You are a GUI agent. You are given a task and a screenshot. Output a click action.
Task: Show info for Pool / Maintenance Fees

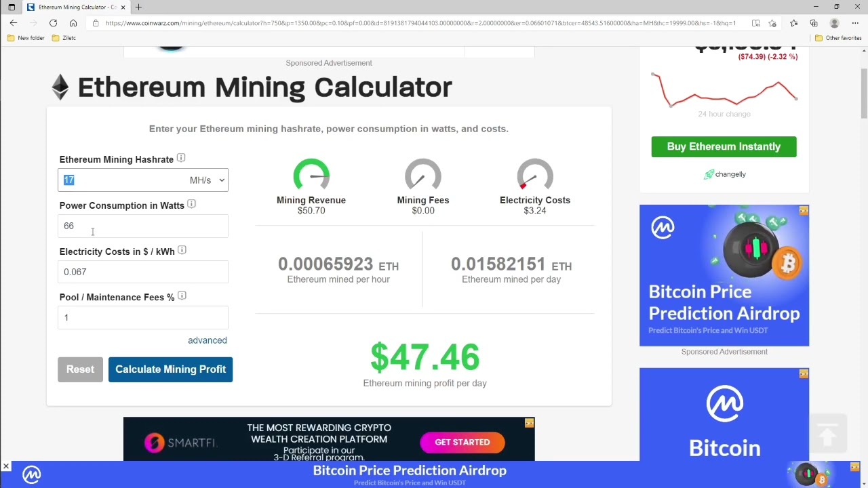pyautogui.click(x=182, y=296)
